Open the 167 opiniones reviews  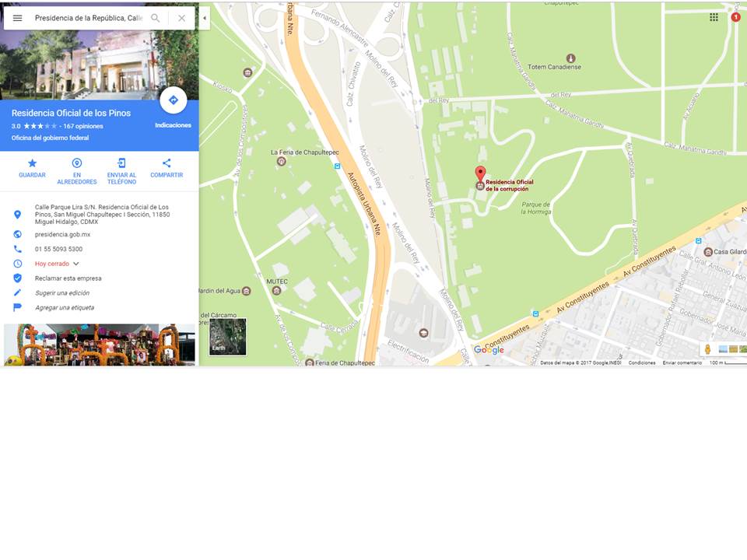83,126
